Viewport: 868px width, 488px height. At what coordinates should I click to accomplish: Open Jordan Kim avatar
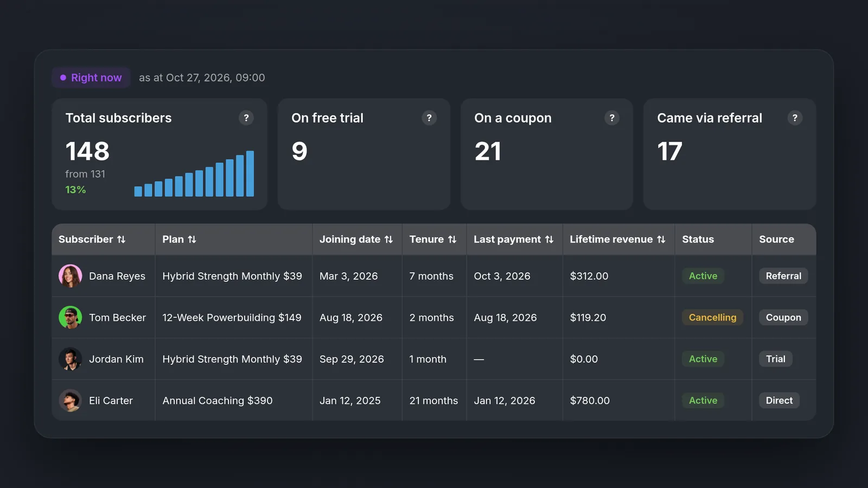click(x=71, y=359)
